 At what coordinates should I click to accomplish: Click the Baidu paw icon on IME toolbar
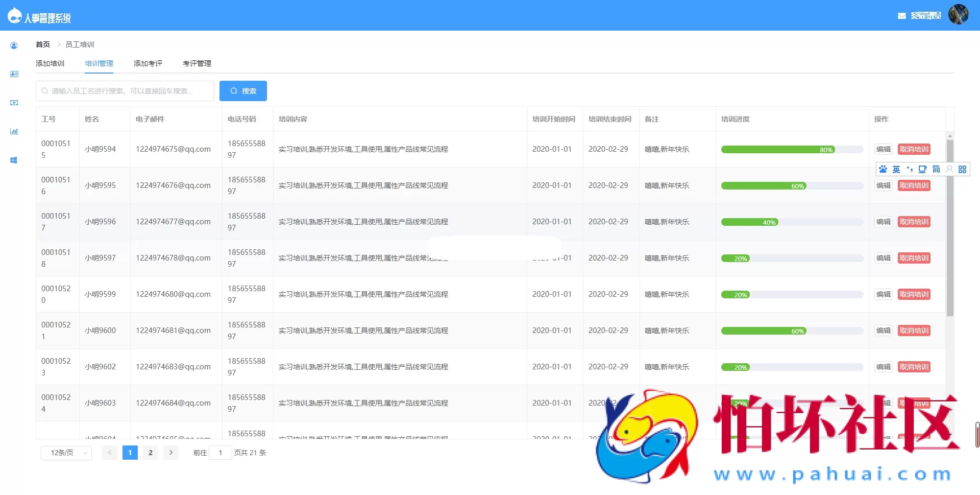coord(883,169)
